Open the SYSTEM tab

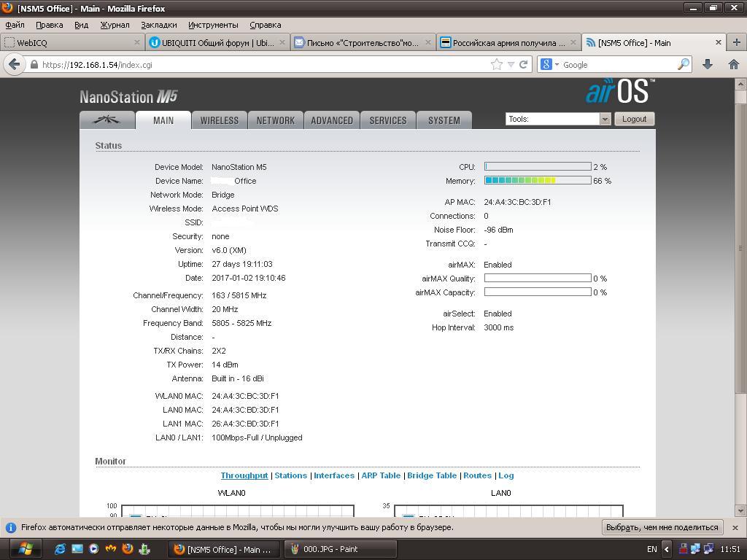[444, 120]
